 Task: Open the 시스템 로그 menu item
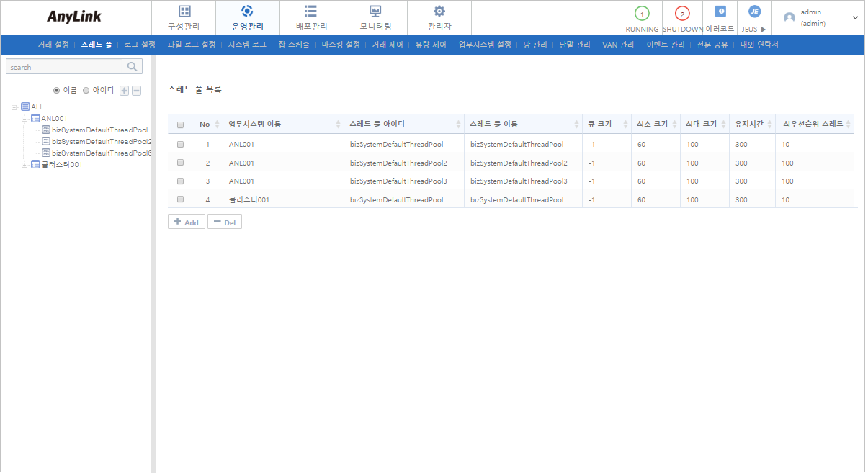coord(247,45)
